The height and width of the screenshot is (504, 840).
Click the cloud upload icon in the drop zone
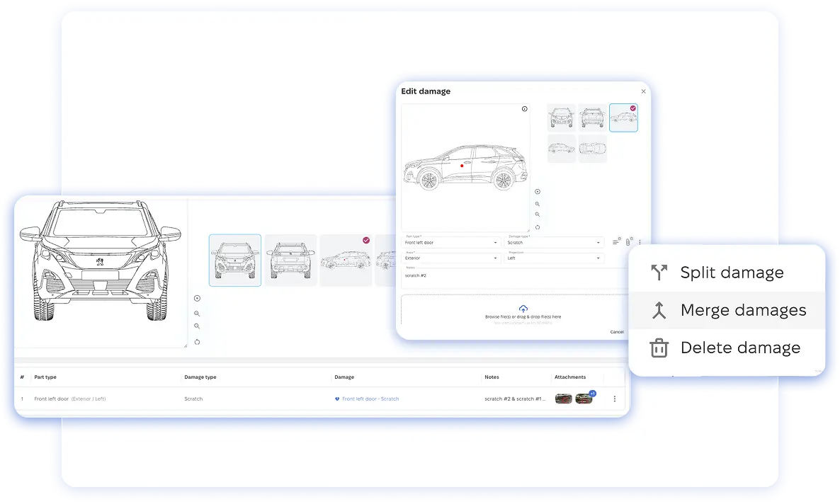coord(523,309)
